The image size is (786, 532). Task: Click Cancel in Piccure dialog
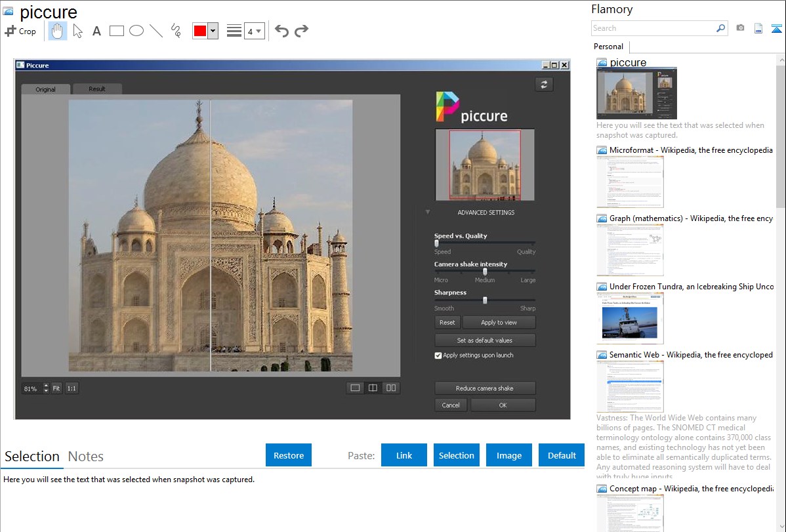coord(451,405)
